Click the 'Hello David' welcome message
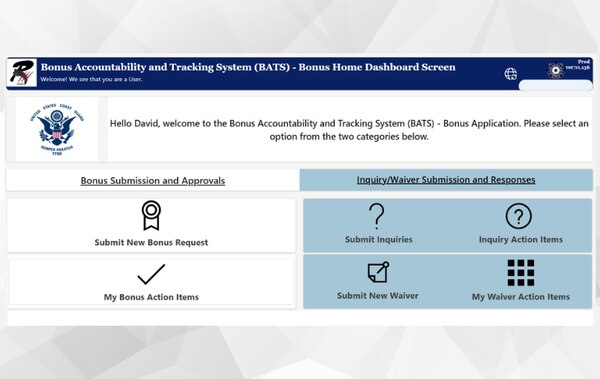This screenshot has height=379, width=600. tap(349, 130)
